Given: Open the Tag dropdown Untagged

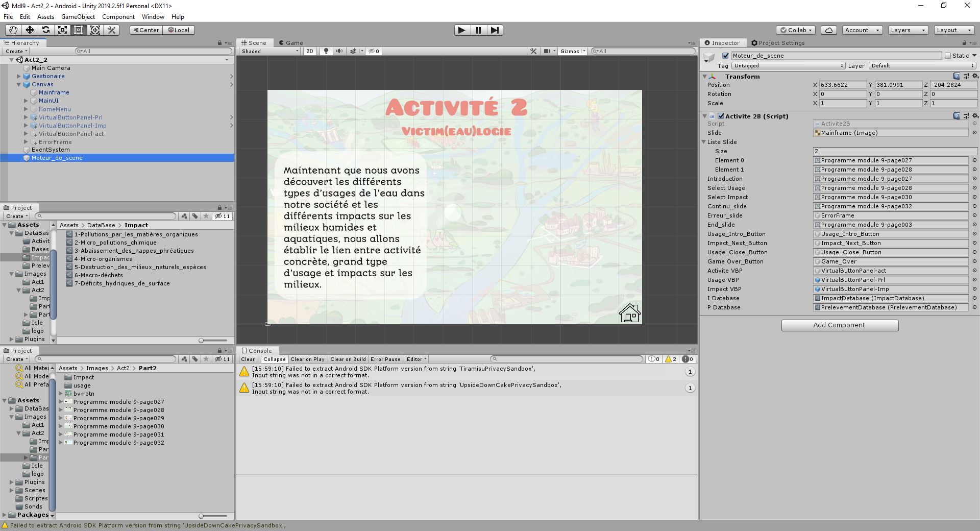Looking at the screenshot, I should pyautogui.click(x=788, y=66).
